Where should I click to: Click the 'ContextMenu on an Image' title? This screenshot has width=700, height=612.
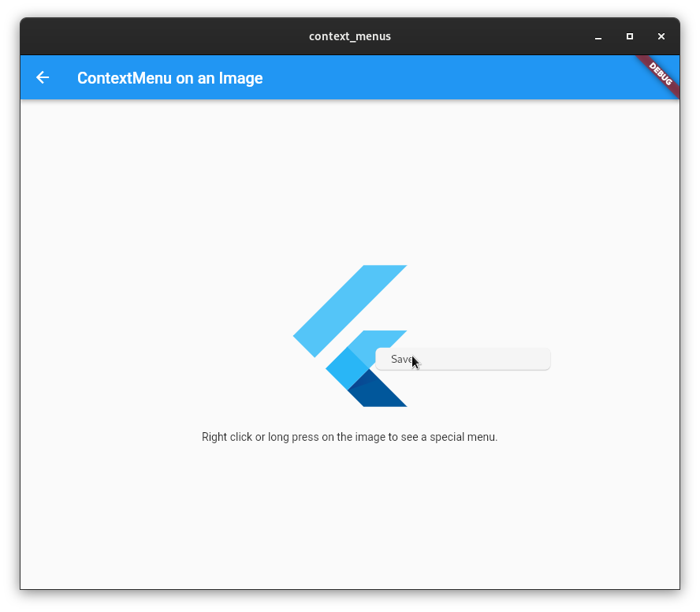pos(169,78)
